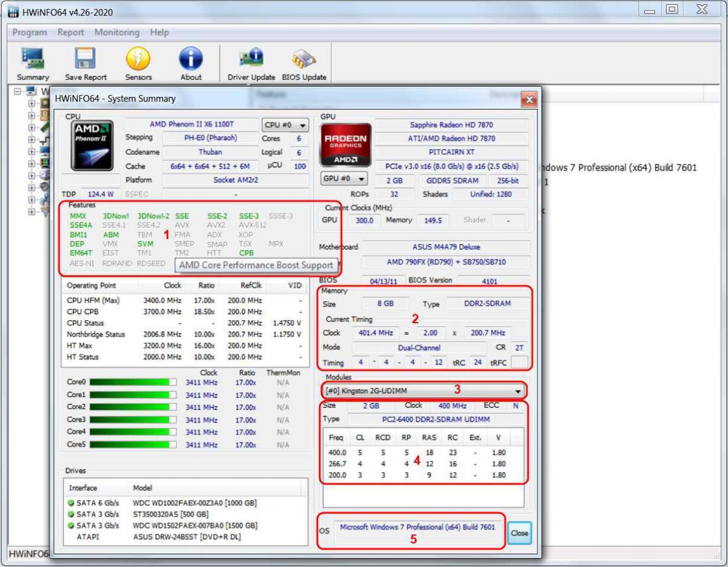Click the SVM feature flag
The height and width of the screenshot is (567, 728).
145,244
